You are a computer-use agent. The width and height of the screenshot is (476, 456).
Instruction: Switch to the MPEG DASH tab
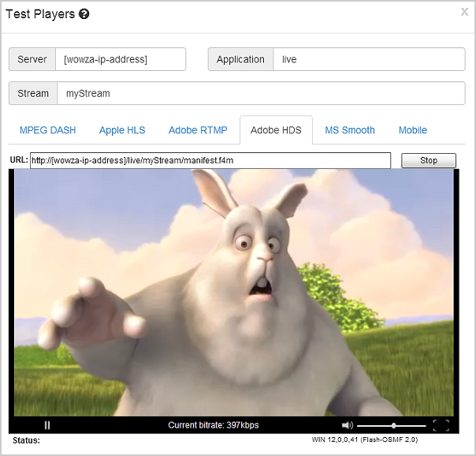click(47, 130)
